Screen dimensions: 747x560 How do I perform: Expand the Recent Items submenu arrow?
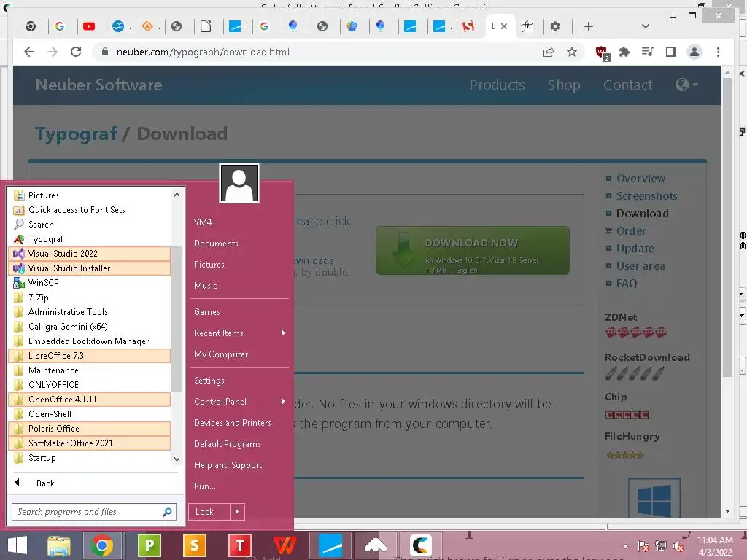tap(284, 333)
